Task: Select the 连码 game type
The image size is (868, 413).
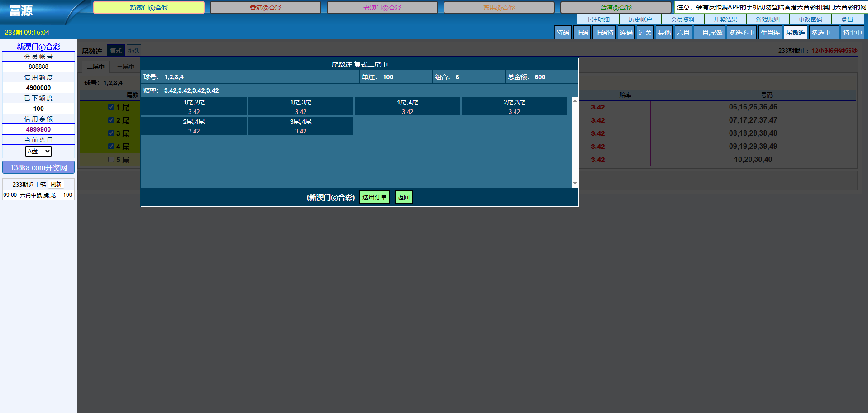Action: pyautogui.click(x=626, y=33)
